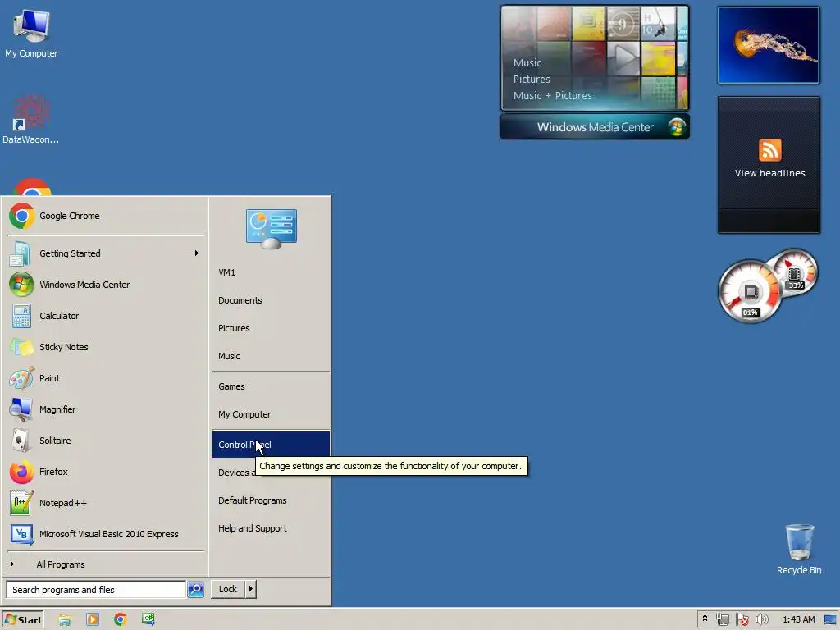Screen dimensions: 840x630
Task: Open the Calculator program
Action: [x=106, y=316]
